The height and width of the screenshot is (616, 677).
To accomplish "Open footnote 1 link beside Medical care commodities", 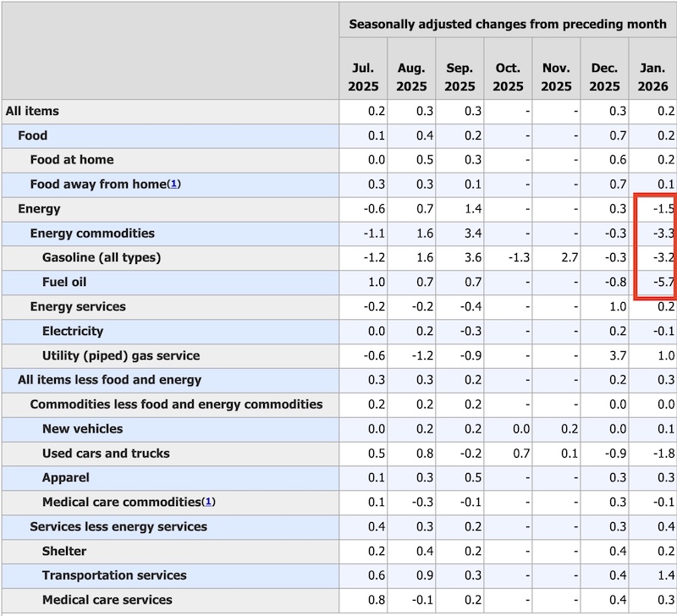I will 209,503.
